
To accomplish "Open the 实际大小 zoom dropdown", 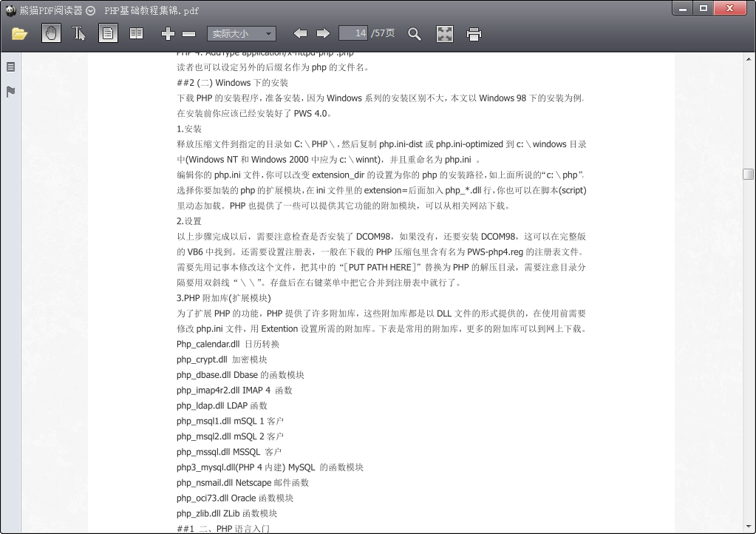I will pyautogui.click(x=241, y=33).
